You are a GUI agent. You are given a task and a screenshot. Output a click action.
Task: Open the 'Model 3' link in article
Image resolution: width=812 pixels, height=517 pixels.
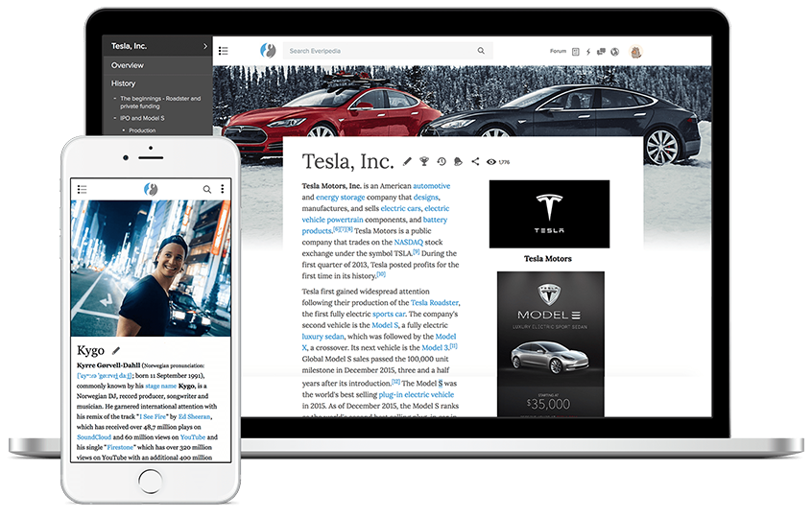click(x=435, y=348)
